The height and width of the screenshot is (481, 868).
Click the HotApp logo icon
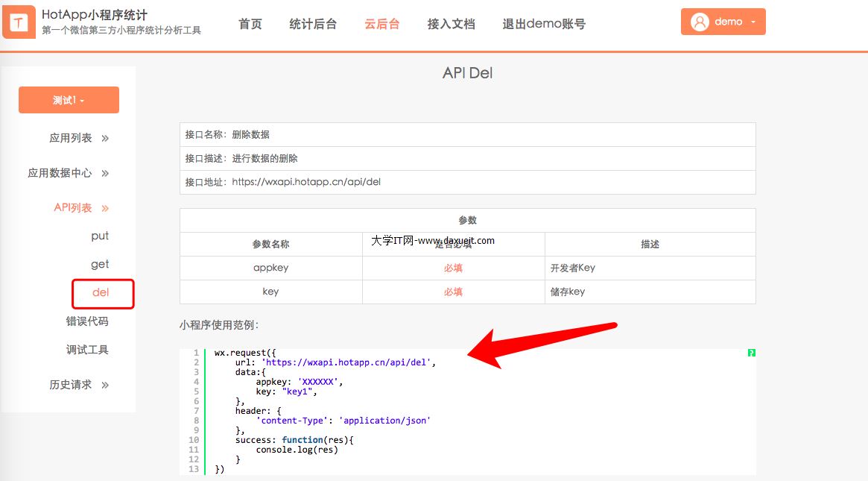19,22
